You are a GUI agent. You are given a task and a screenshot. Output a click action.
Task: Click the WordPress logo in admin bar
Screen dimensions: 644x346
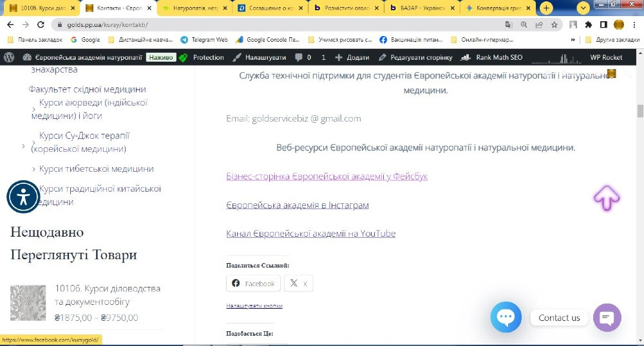[x=9, y=57]
